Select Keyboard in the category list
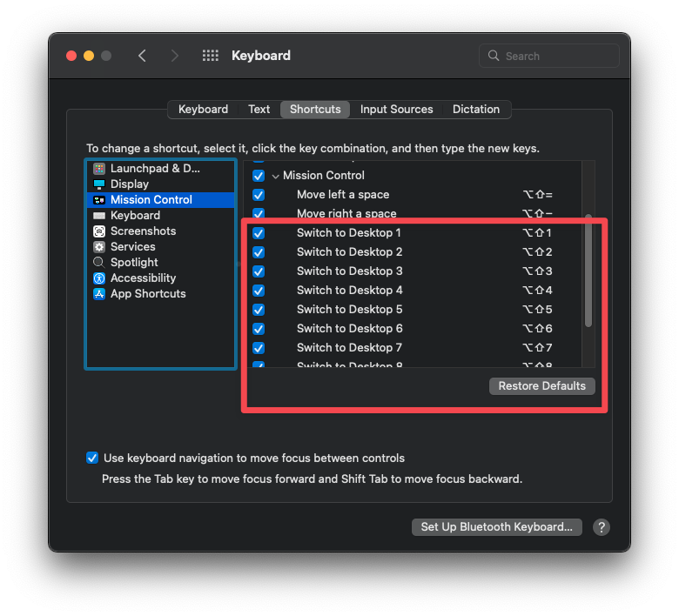The height and width of the screenshot is (616, 679). (x=161, y=216)
